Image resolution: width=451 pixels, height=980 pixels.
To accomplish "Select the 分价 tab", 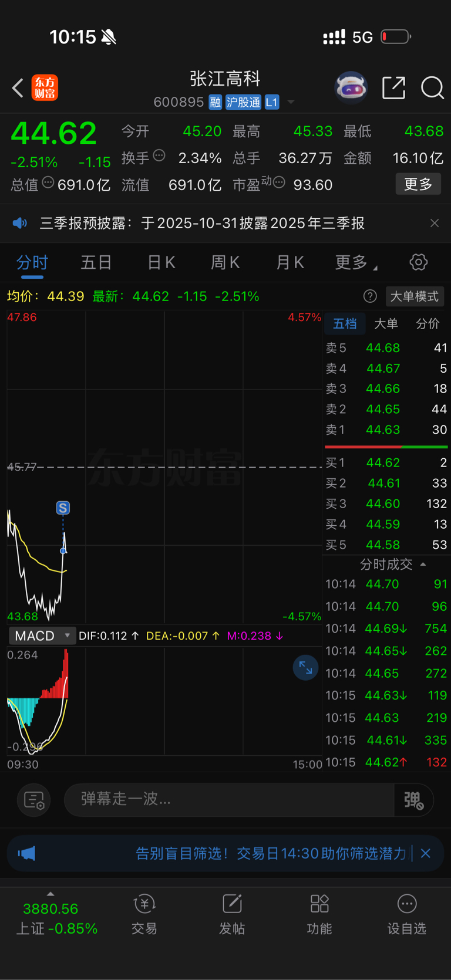I will [x=428, y=323].
